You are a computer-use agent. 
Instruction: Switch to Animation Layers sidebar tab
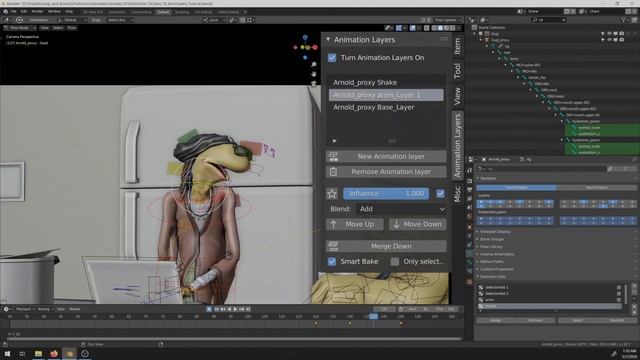pos(457,145)
